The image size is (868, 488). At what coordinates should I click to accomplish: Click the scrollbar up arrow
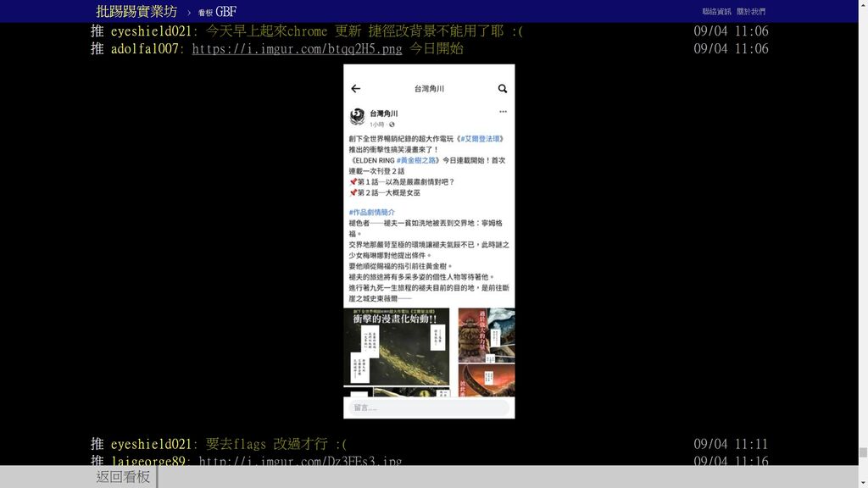863,4
